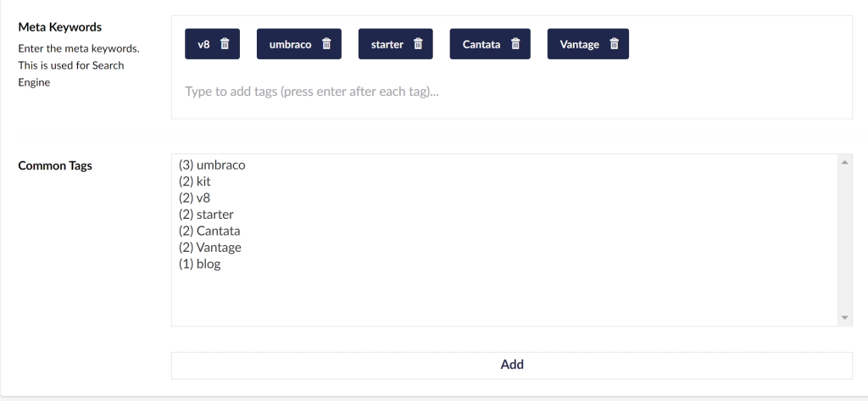The width and height of the screenshot is (868, 401).
Task: Select "(1) blog" common tag
Action: (x=199, y=264)
